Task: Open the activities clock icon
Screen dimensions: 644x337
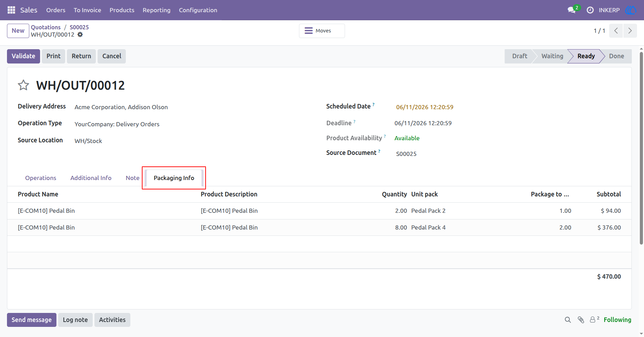Action: pos(590,10)
